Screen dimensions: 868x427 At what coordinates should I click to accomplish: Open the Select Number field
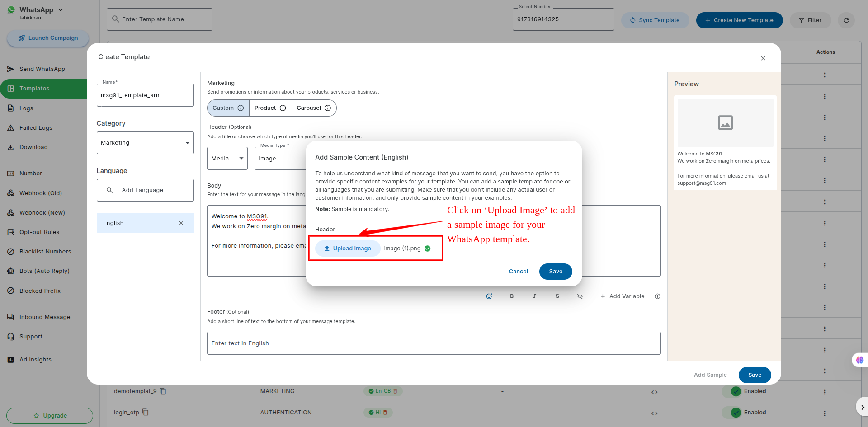[x=563, y=19]
